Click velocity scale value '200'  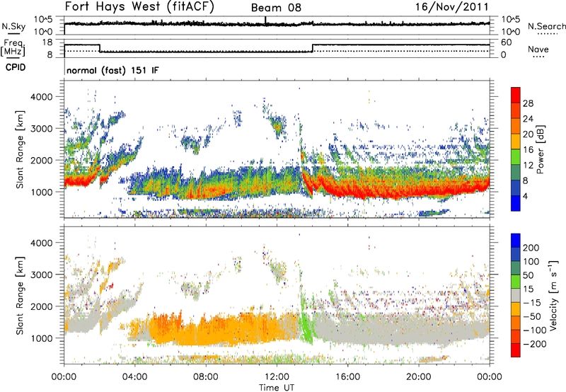[531, 248]
